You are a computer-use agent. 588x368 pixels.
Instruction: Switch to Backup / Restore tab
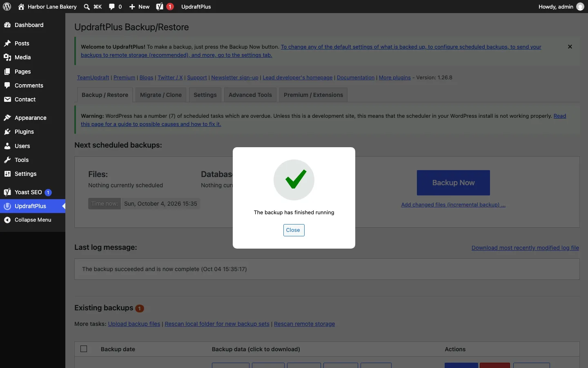(x=105, y=95)
